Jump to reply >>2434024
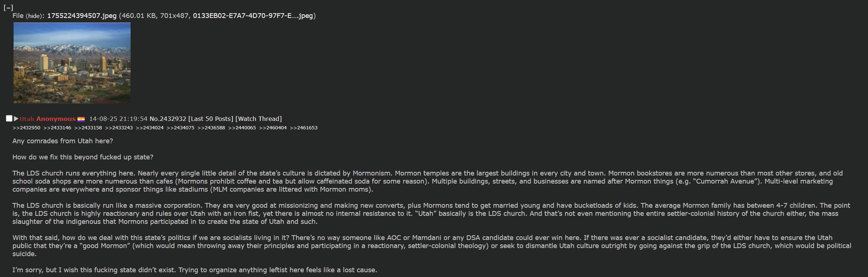 [x=150, y=128]
